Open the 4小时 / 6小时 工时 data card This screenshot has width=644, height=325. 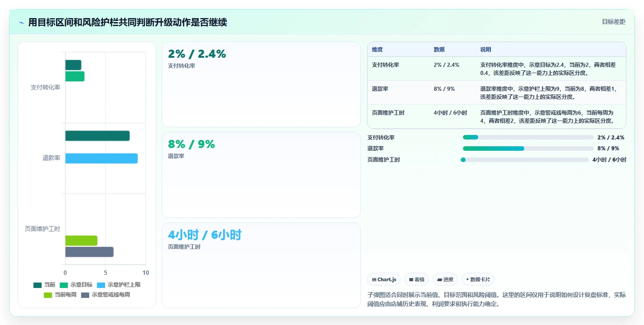point(261,265)
